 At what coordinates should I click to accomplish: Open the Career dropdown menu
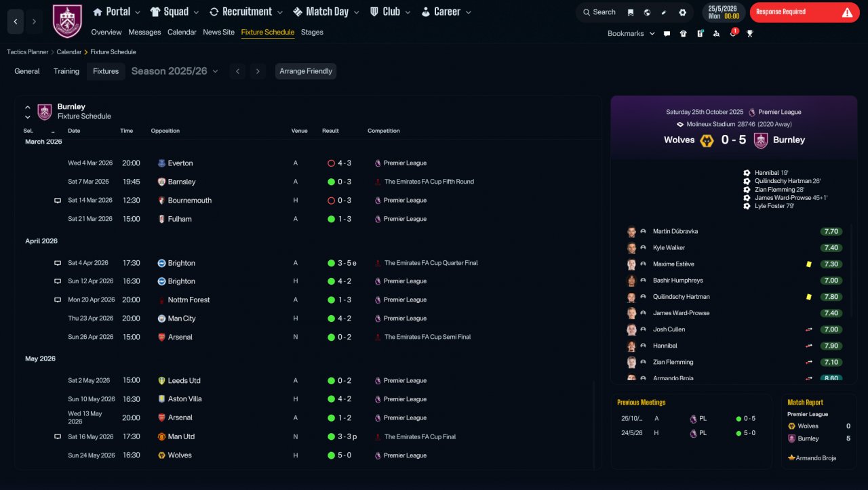(446, 12)
